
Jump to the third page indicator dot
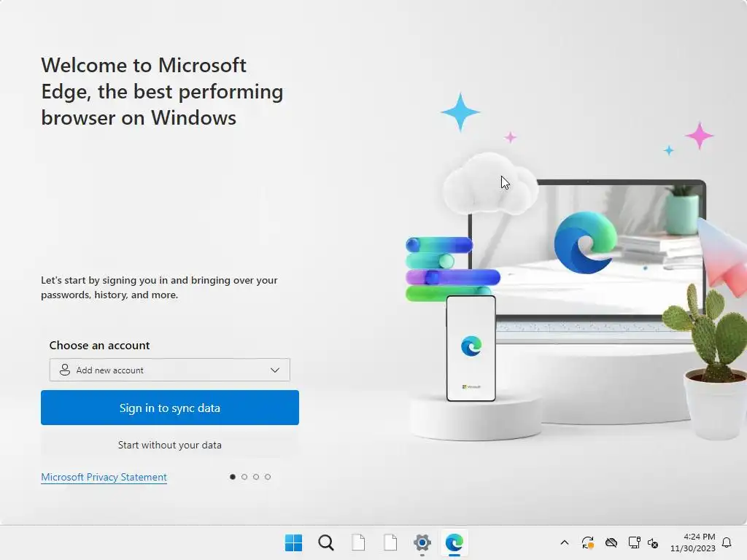(256, 477)
